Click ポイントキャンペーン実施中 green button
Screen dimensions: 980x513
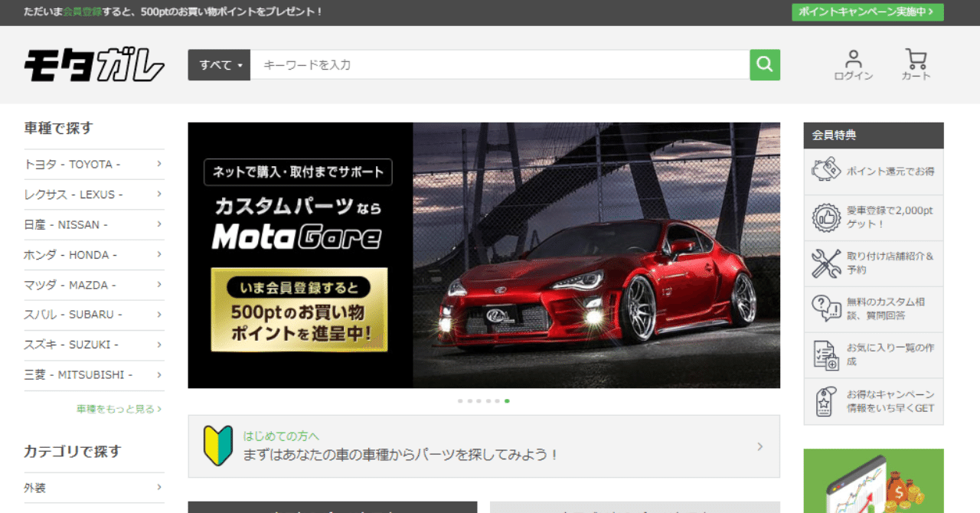867,12
